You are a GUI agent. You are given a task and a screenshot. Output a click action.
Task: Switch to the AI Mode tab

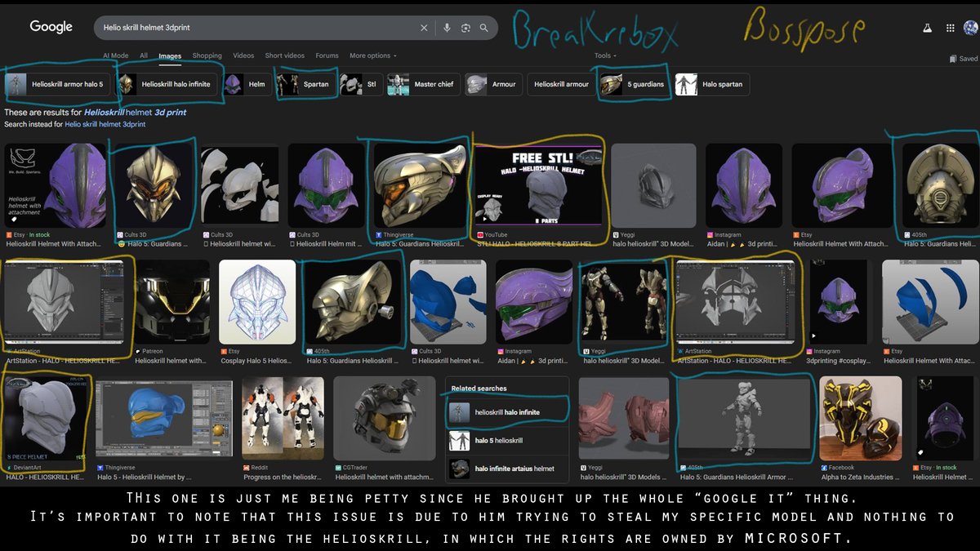point(116,56)
